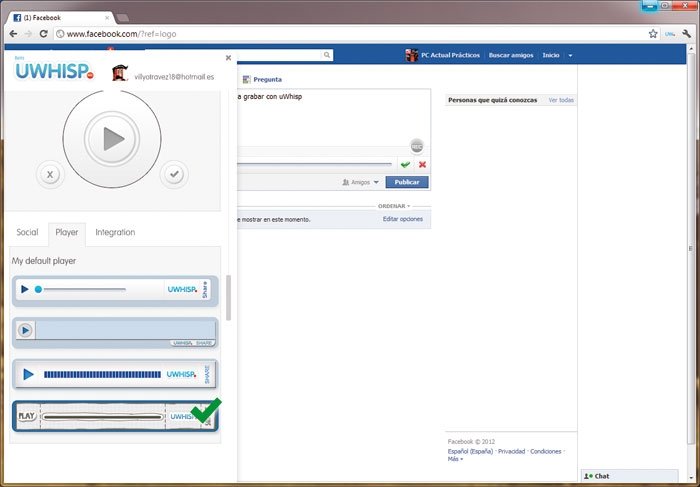Click the Publicar button
The height and width of the screenshot is (487, 700).
[x=407, y=182]
